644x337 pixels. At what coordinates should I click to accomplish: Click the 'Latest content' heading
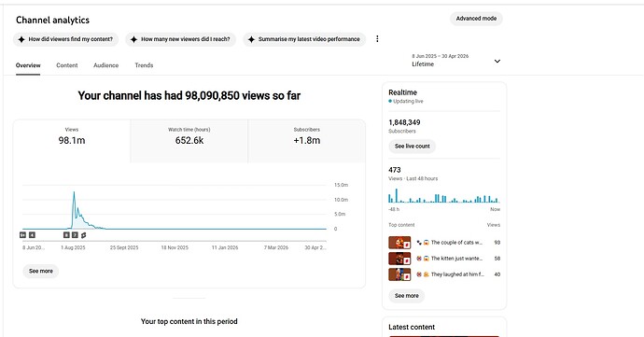(412, 327)
